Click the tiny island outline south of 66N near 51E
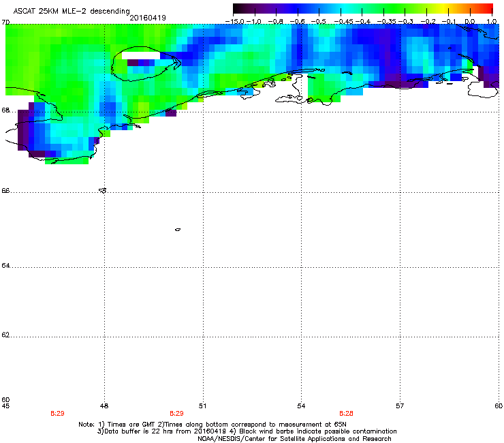This screenshot has height=443, width=504. (178, 230)
